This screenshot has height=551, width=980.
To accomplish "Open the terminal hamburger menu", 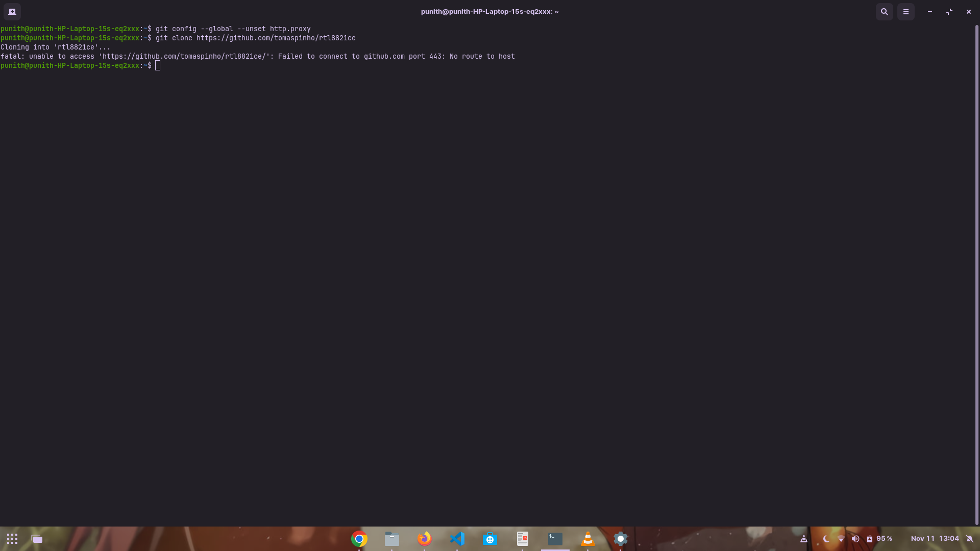I will pyautogui.click(x=906, y=11).
